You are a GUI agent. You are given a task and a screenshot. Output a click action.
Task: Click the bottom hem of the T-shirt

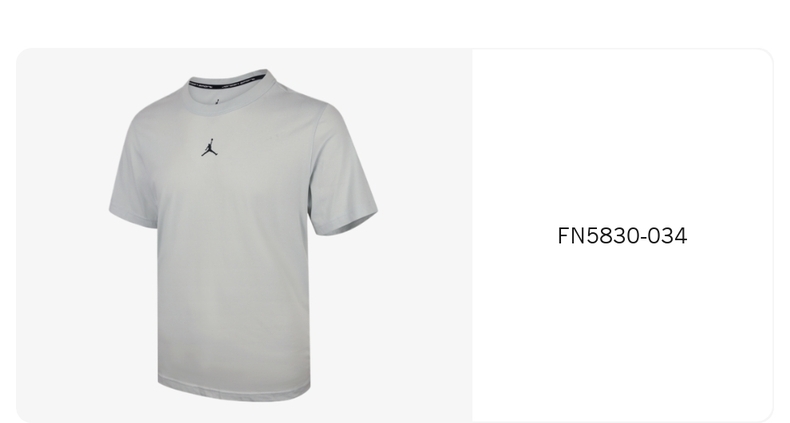pyautogui.click(x=234, y=390)
